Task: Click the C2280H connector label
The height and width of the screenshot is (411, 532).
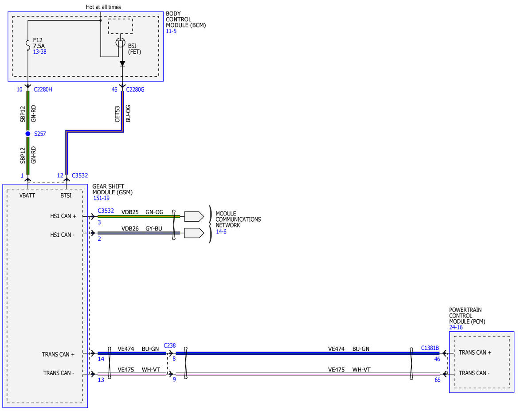Action: click(x=43, y=90)
